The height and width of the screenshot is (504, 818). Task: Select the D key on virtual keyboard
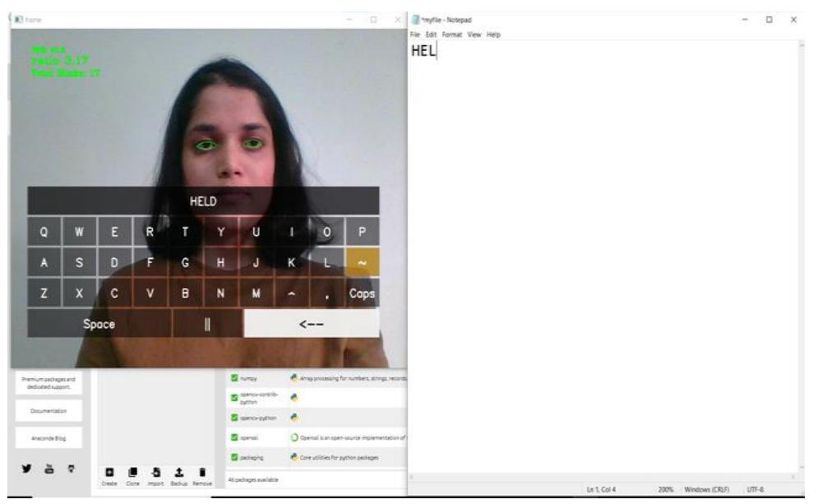(114, 262)
